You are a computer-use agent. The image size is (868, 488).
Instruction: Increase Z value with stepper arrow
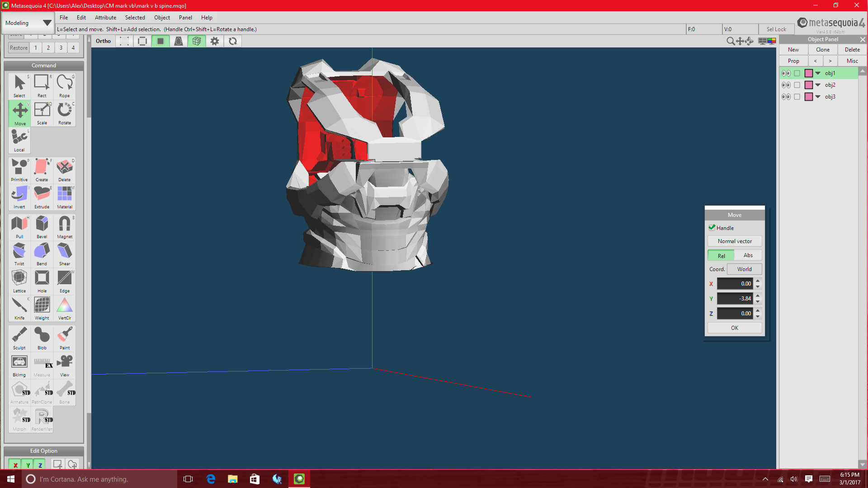(758, 310)
